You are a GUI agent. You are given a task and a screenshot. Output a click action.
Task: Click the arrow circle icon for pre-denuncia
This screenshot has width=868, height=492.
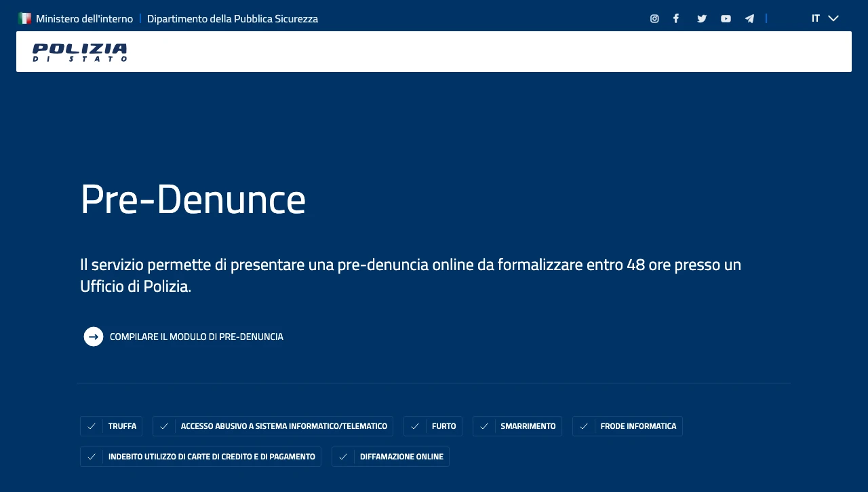pos(94,337)
